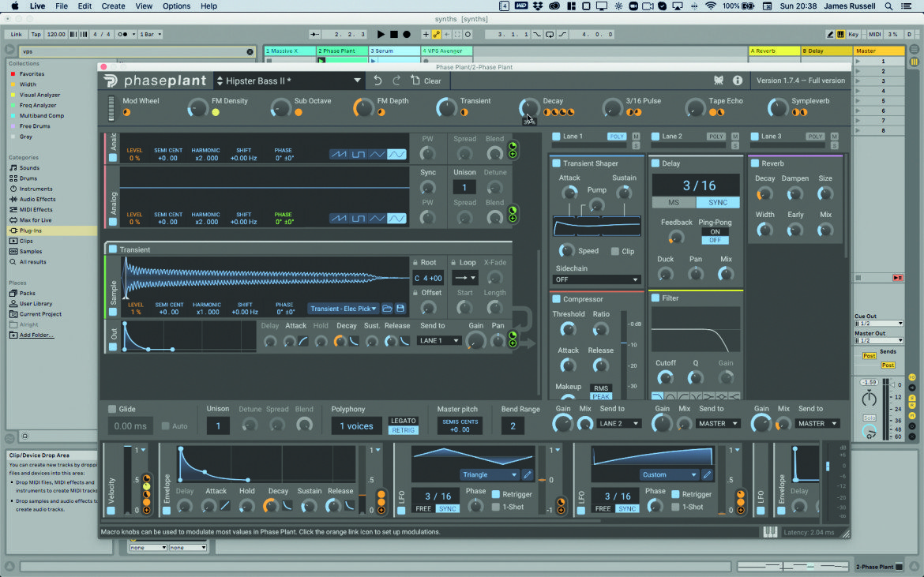The width and height of the screenshot is (924, 577).
Task: Select the 3 Serum track header
Action: tap(394, 51)
